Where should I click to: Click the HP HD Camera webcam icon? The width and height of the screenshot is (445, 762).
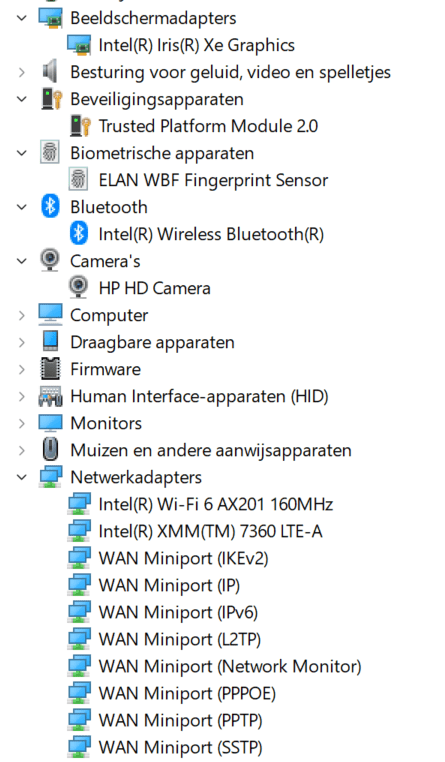[x=79, y=288]
